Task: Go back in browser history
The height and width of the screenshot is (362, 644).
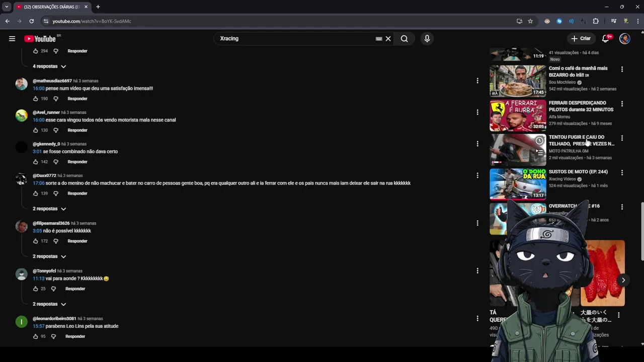Action: point(8,21)
